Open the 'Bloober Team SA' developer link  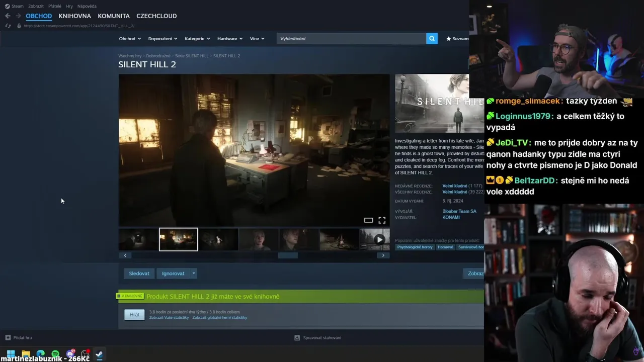tap(459, 211)
